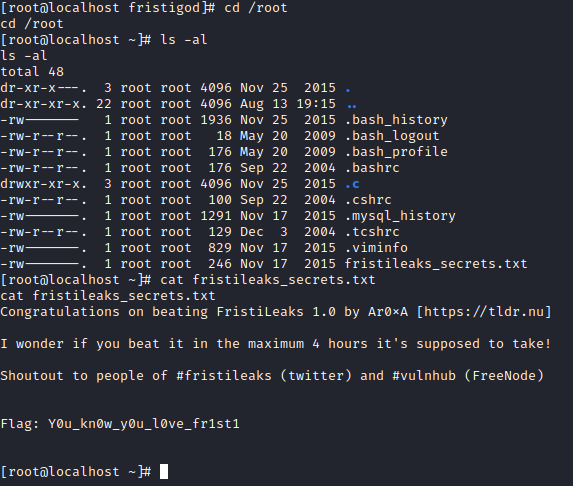Click the .cshrc file name

pyautogui.click(x=368, y=200)
